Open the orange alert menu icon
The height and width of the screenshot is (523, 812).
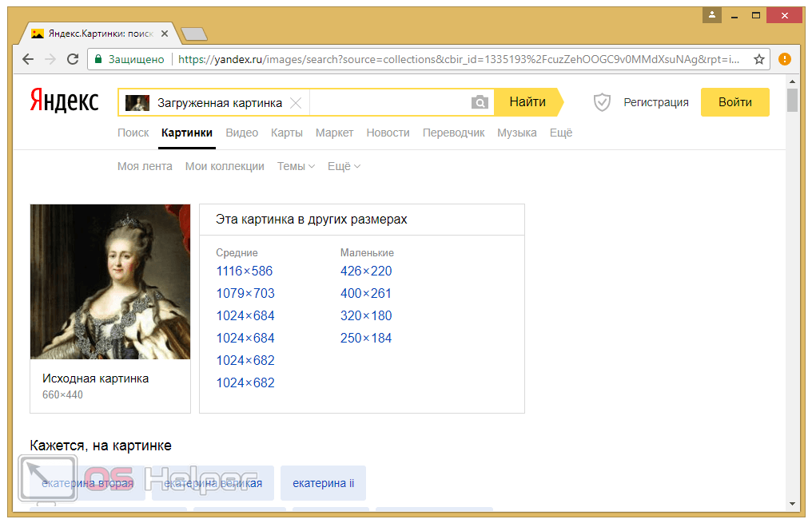pyautogui.click(x=785, y=60)
